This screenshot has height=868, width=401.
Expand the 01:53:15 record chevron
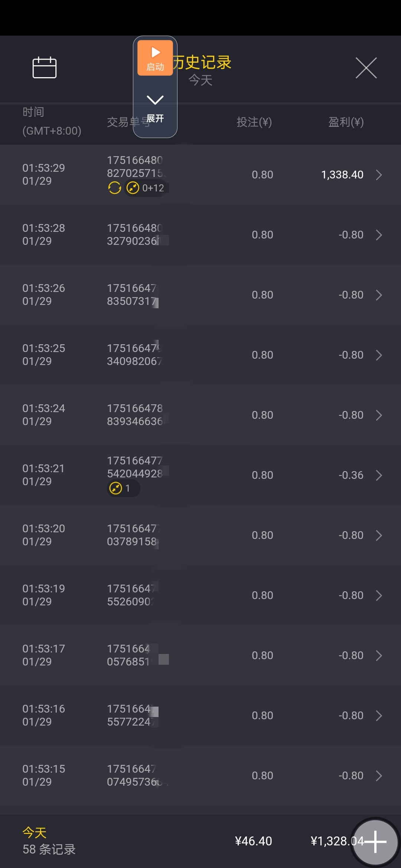(379, 776)
